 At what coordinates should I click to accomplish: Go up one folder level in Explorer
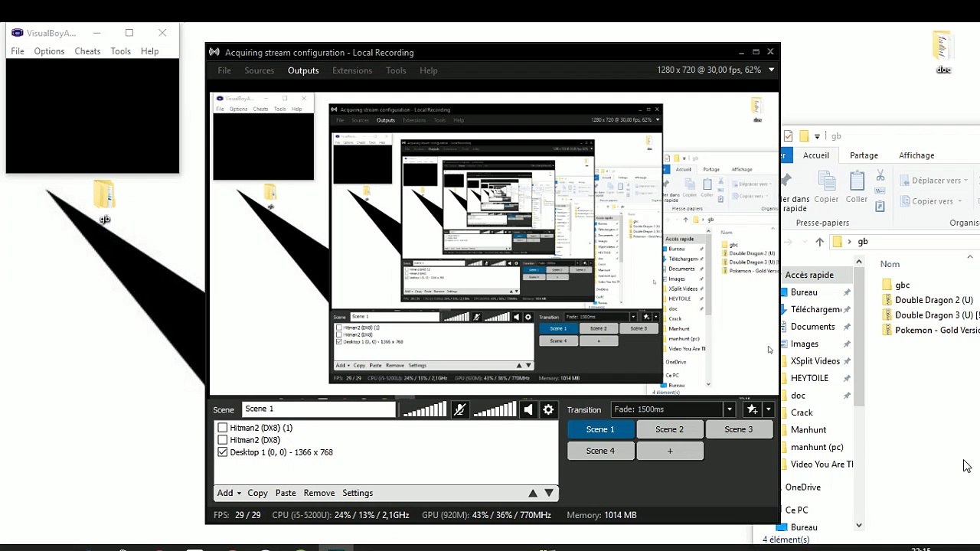coord(819,242)
